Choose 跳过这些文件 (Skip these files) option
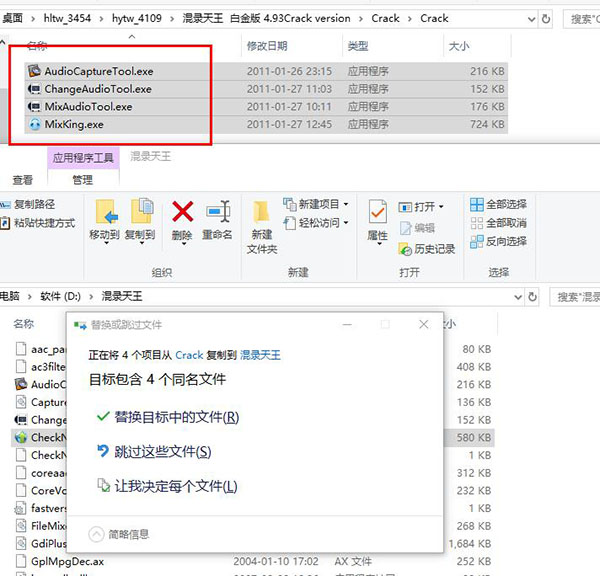Image resolution: width=600 pixels, height=576 pixels. click(x=153, y=452)
